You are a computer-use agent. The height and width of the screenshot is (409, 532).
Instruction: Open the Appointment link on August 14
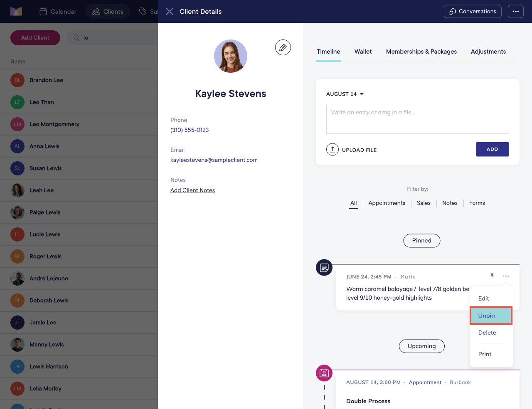(425, 382)
